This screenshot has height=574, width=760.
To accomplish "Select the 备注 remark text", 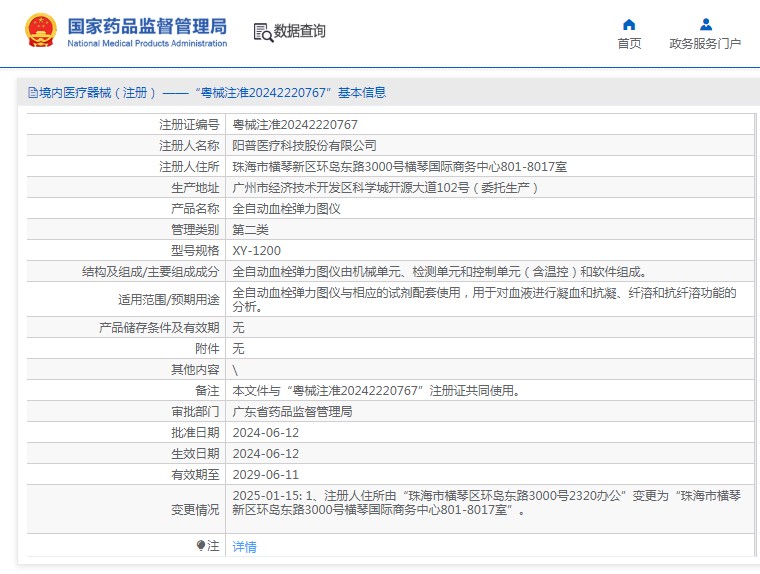I will point(377,391).
